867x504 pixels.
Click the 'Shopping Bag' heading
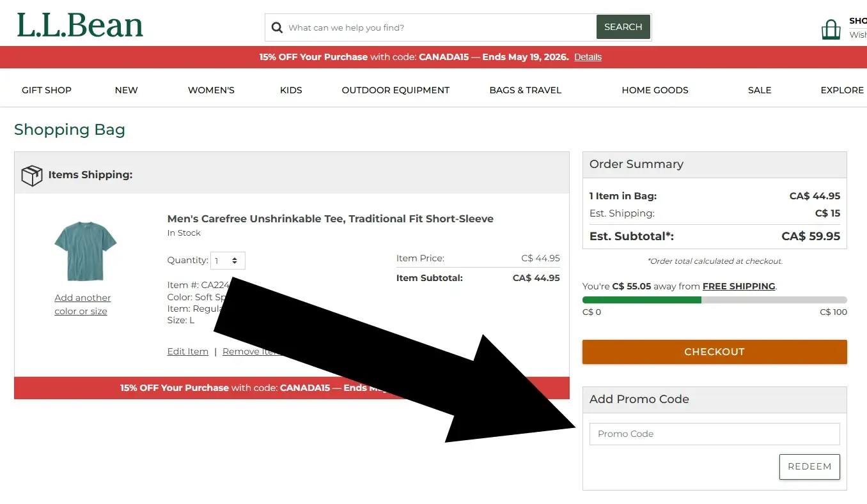tap(70, 130)
